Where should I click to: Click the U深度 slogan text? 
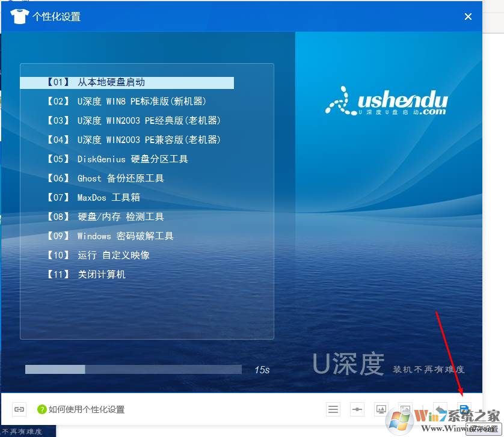coord(389,364)
